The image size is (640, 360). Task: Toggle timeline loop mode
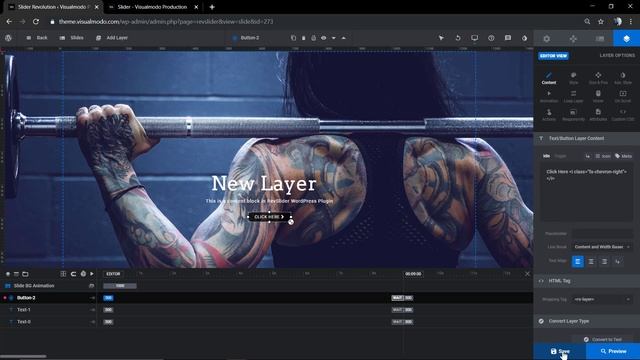coord(73,274)
